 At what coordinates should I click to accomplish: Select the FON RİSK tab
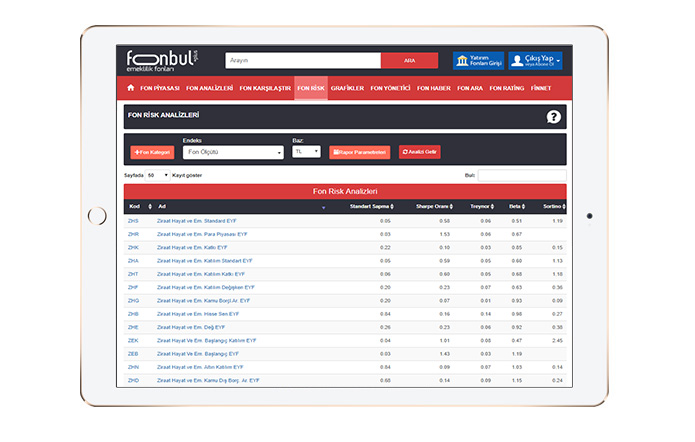coord(311,88)
